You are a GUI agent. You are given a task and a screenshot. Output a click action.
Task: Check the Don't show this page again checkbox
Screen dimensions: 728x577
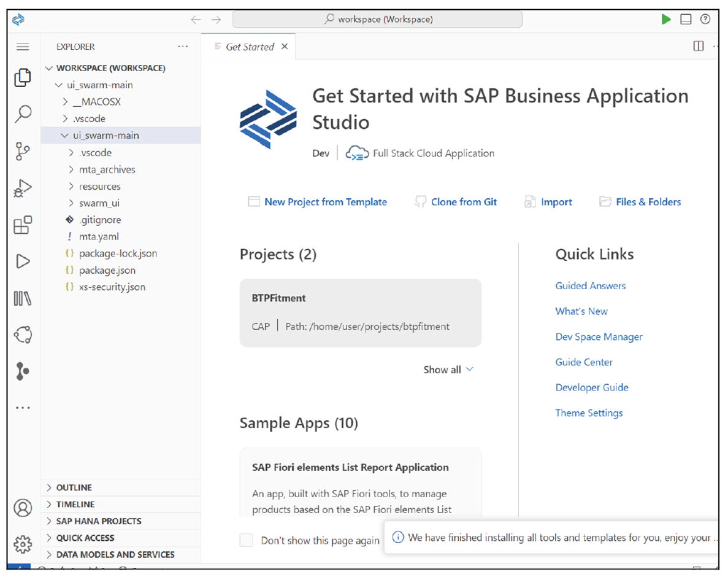tap(246, 540)
